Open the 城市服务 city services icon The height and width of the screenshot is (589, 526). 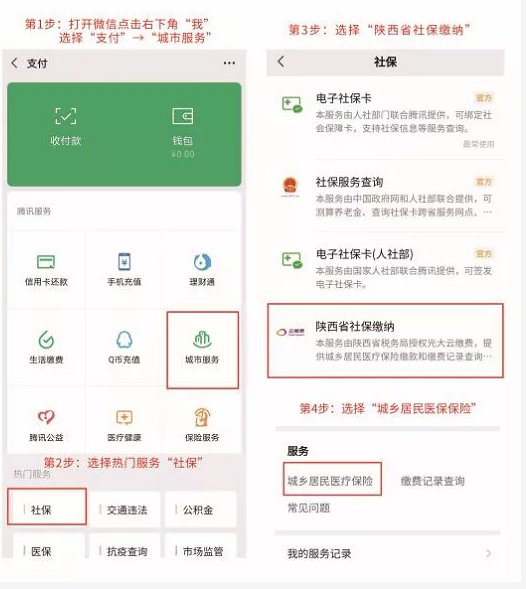point(202,340)
